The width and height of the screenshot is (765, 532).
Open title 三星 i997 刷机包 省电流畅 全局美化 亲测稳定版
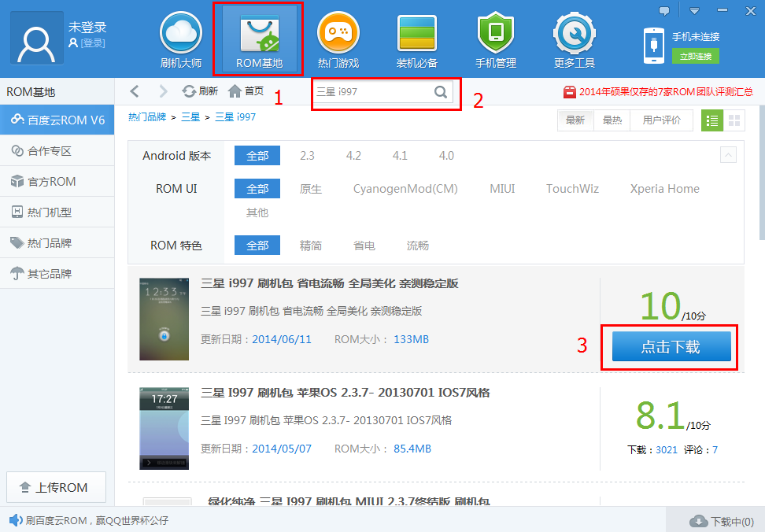329,283
